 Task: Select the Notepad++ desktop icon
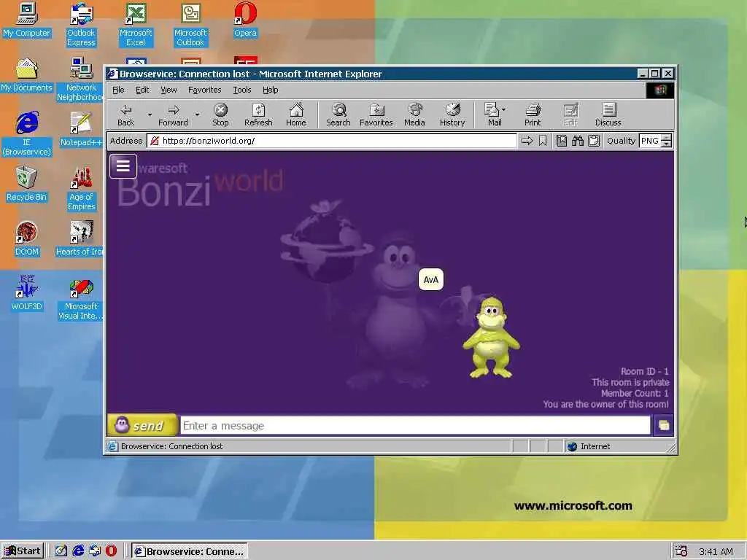[x=82, y=129]
